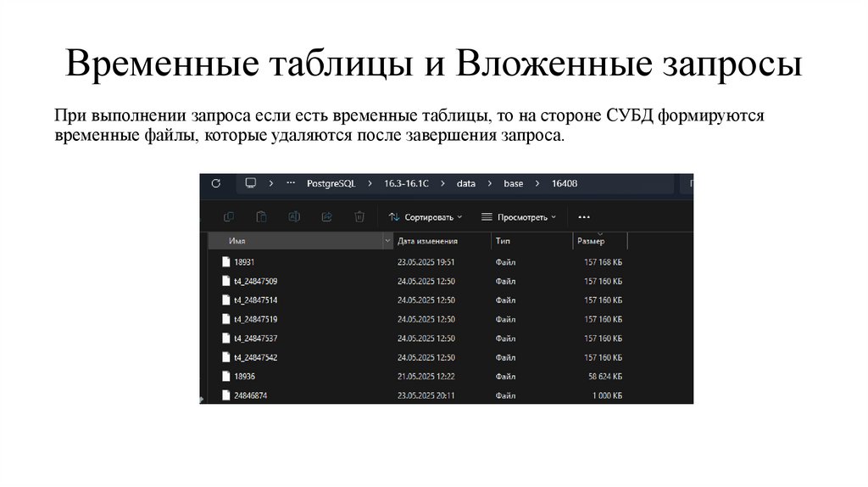Click the file icon of t4_24847537

(225, 338)
